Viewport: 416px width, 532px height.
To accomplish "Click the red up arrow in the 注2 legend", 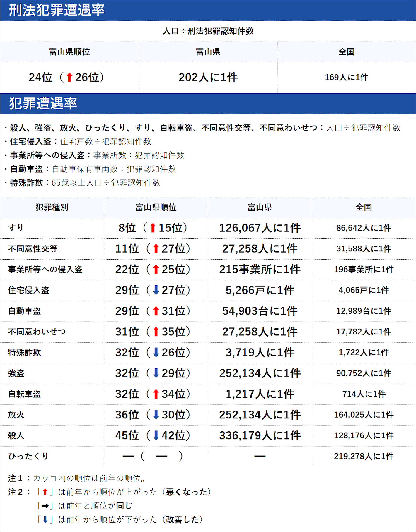I will (x=45, y=492).
